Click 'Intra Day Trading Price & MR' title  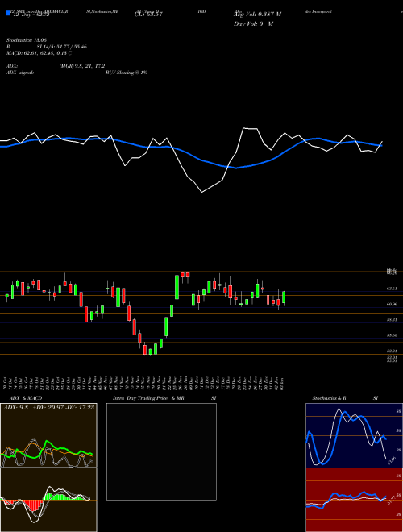(148, 398)
